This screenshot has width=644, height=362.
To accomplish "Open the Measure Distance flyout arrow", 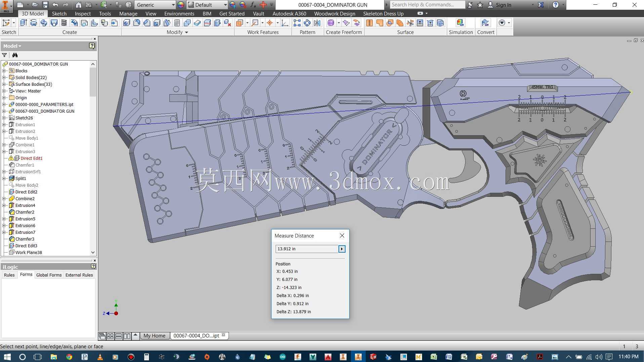I will [x=342, y=249].
